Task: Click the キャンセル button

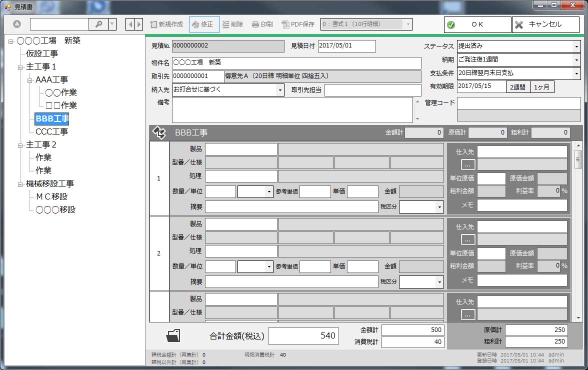Action: point(545,24)
